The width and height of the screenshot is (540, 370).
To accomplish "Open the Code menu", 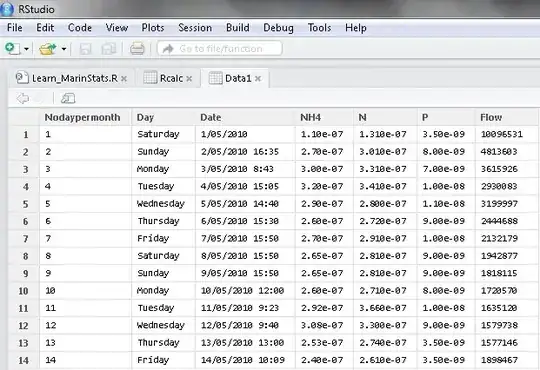I will 80,28.
